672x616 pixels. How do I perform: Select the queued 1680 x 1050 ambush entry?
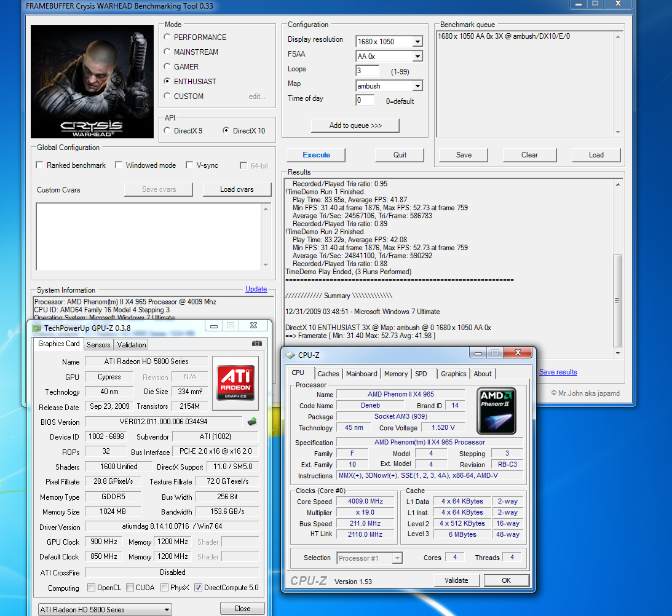pyautogui.click(x=504, y=36)
